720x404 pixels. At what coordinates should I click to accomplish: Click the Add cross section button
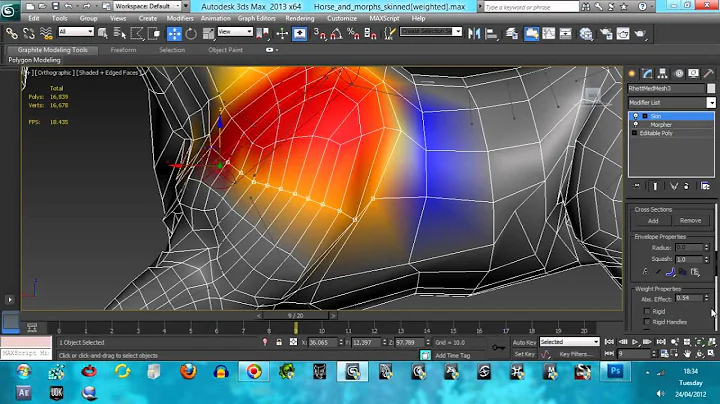click(653, 221)
